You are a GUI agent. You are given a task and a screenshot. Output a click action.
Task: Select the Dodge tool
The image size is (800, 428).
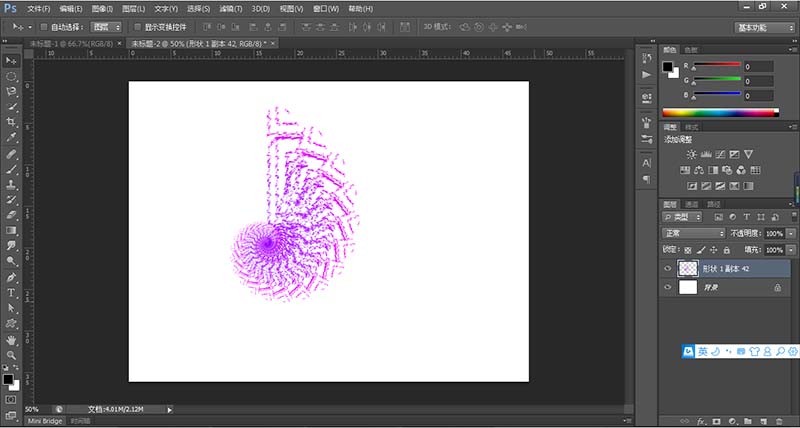point(11,261)
